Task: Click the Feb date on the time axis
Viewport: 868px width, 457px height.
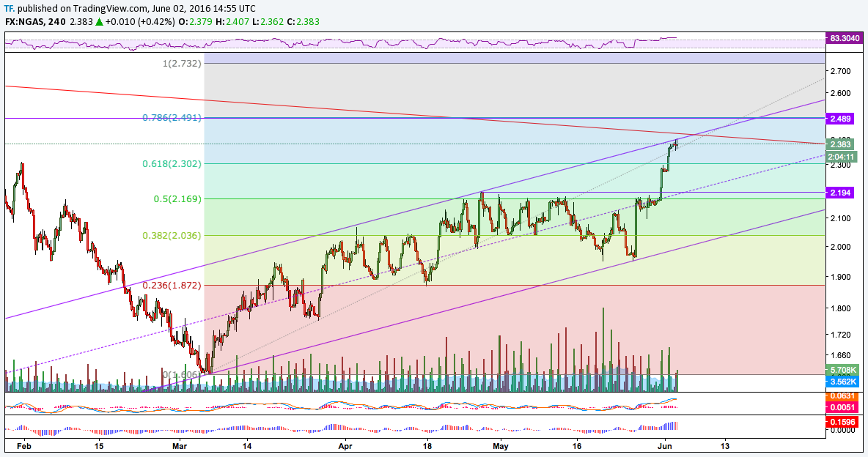Action: pyautogui.click(x=23, y=445)
